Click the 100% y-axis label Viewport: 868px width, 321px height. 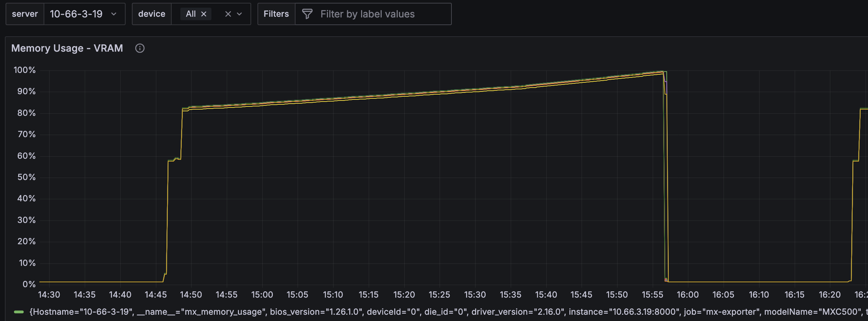click(x=24, y=70)
